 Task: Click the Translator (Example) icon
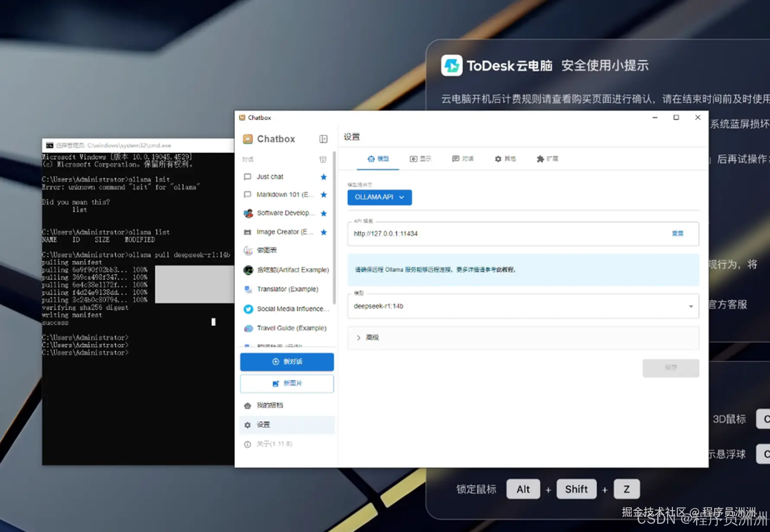[x=248, y=289]
